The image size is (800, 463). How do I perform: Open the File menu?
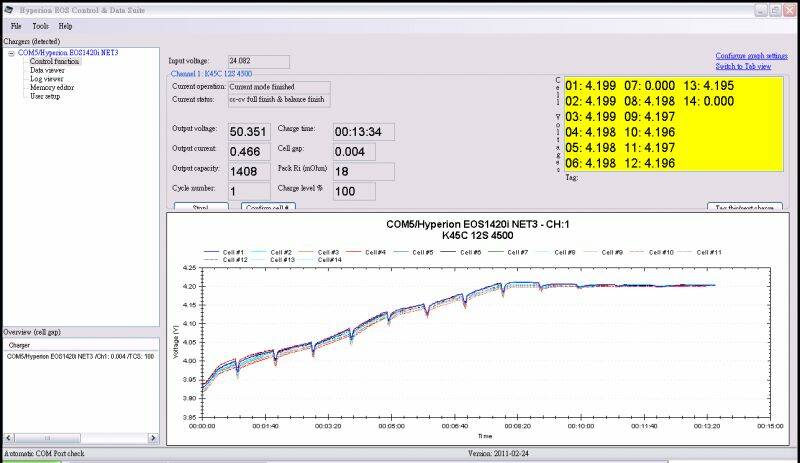[x=16, y=26]
